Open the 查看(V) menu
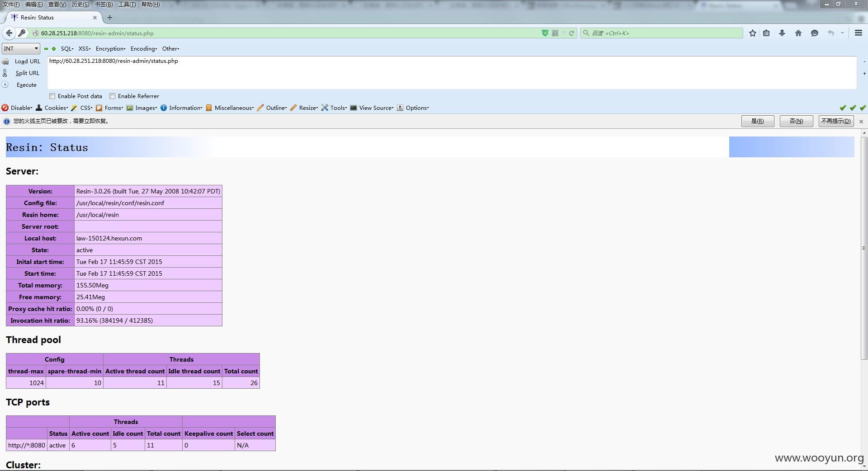 (57, 5)
